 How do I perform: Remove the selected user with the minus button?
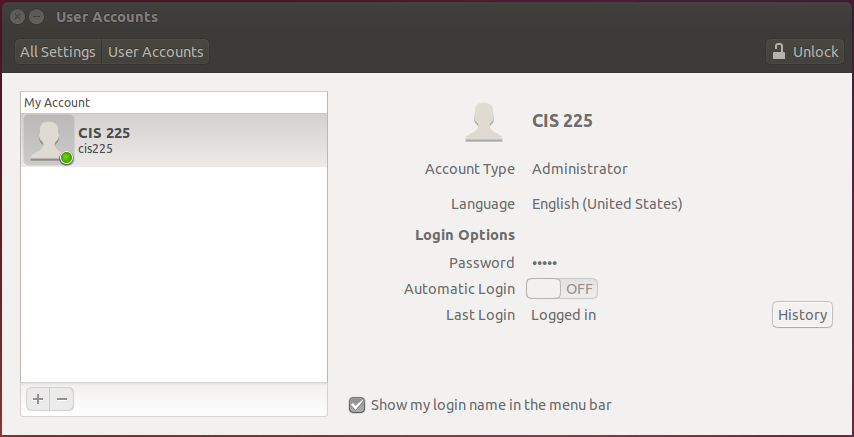coord(62,399)
